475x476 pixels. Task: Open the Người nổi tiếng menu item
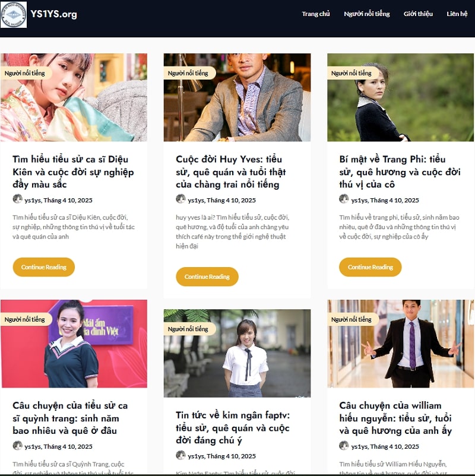(366, 14)
